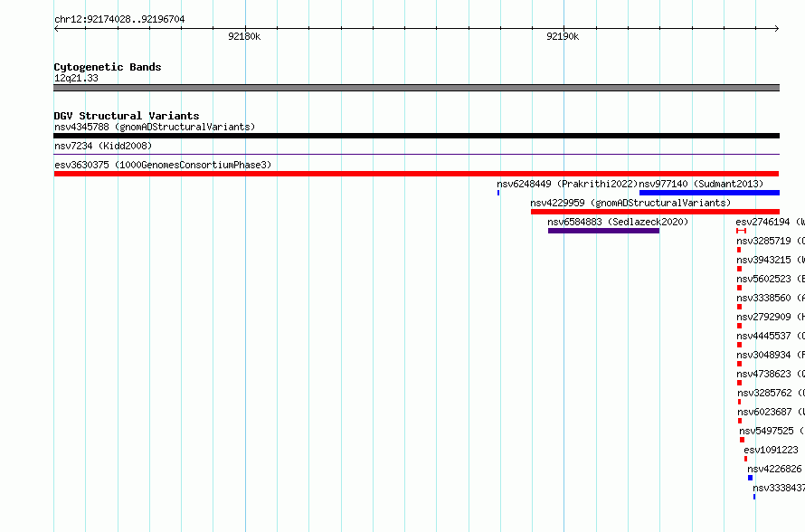Click the blue mark under nsv3338437
This screenshot has height=532, width=805.
754,497
